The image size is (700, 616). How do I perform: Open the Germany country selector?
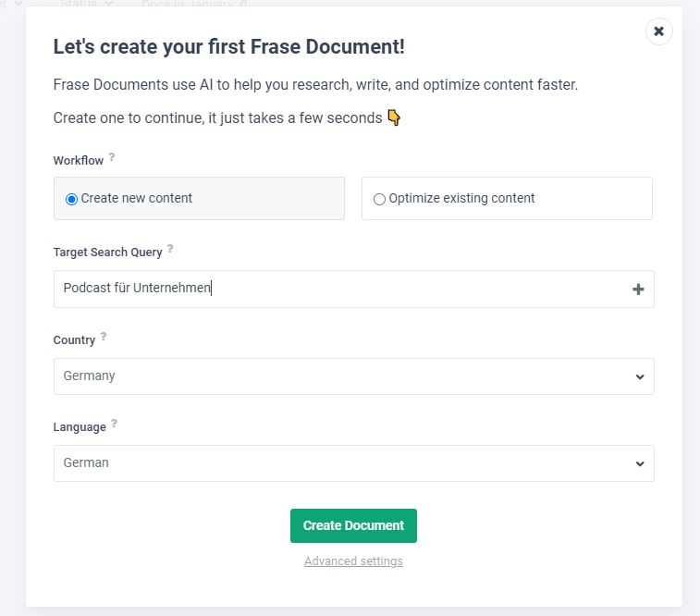tap(354, 376)
